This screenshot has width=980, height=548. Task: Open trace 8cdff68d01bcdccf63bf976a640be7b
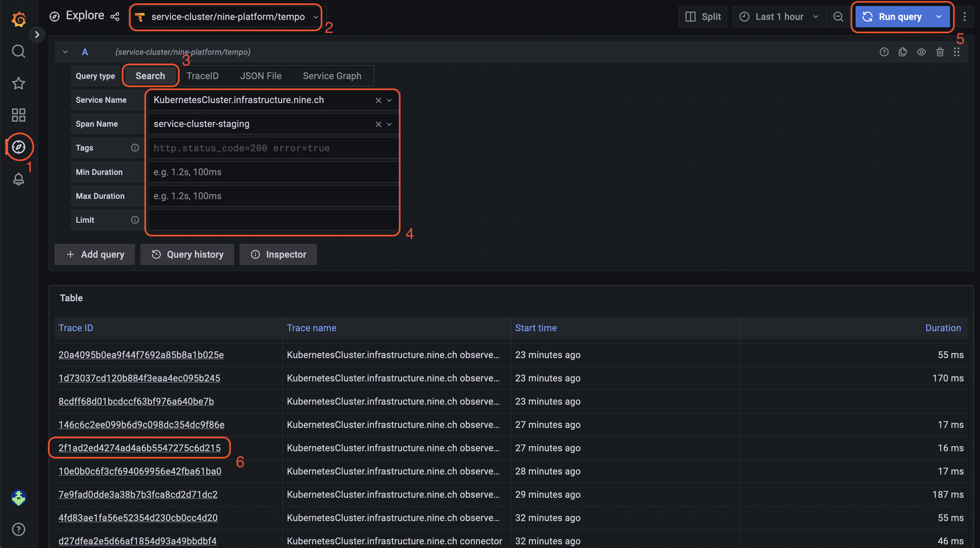click(x=136, y=401)
